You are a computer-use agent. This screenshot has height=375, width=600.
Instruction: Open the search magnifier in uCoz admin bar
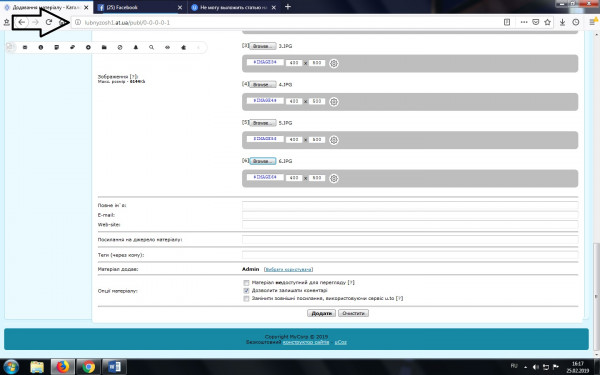[x=152, y=47]
